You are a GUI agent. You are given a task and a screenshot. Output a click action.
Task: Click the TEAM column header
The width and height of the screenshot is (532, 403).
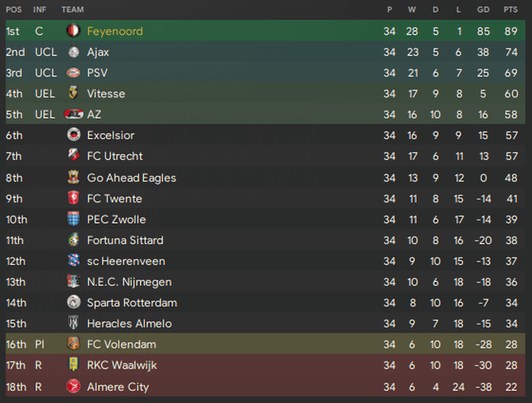coord(73,9)
